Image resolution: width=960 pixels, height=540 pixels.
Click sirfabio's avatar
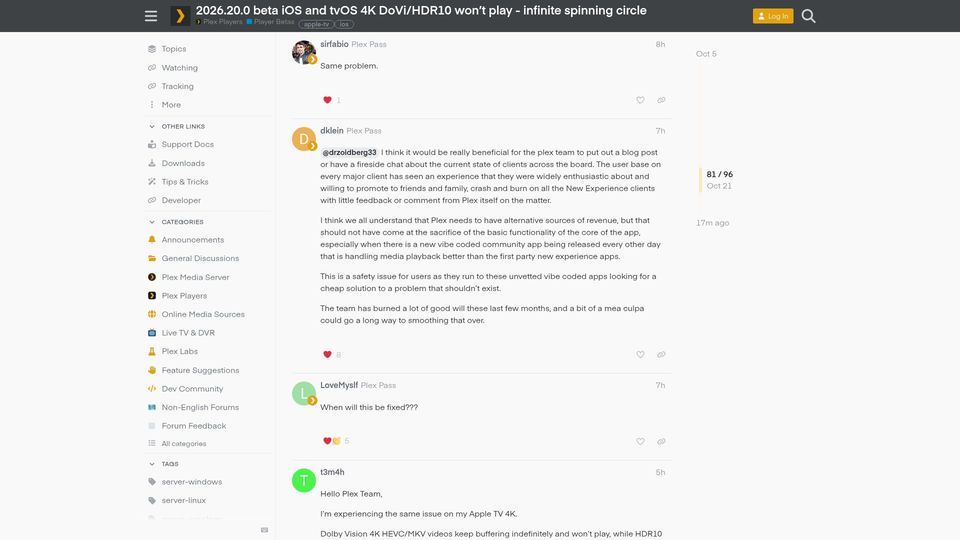click(304, 53)
